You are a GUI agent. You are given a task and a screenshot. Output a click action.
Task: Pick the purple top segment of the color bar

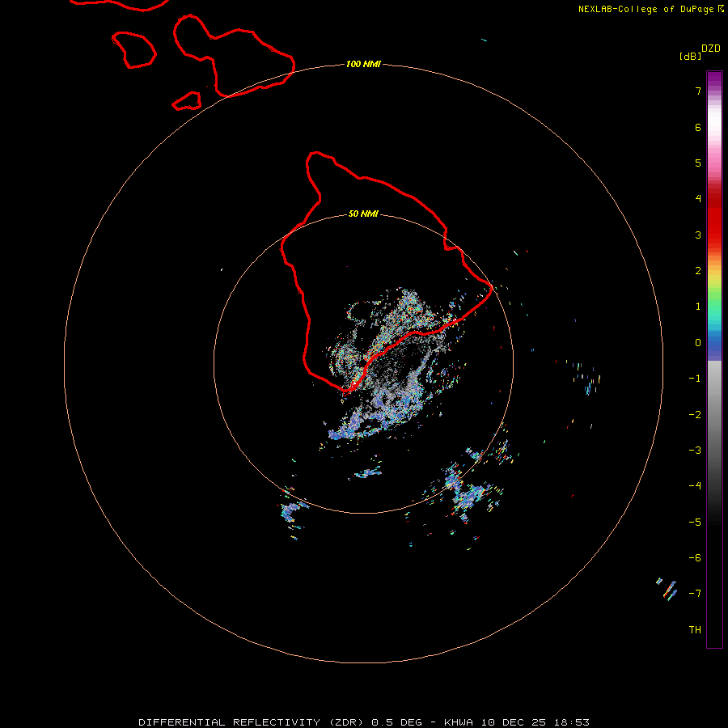[714, 80]
